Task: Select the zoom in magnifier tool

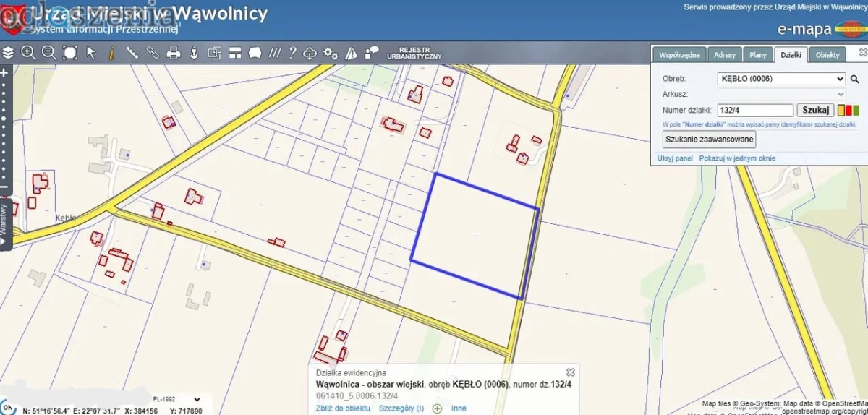Action: [x=28, y=53]
